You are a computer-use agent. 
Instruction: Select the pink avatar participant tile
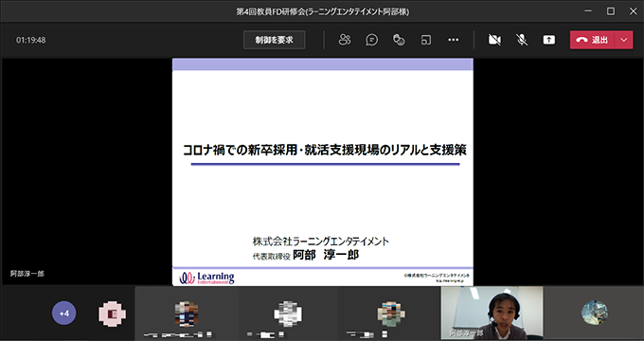click(112, 314)
